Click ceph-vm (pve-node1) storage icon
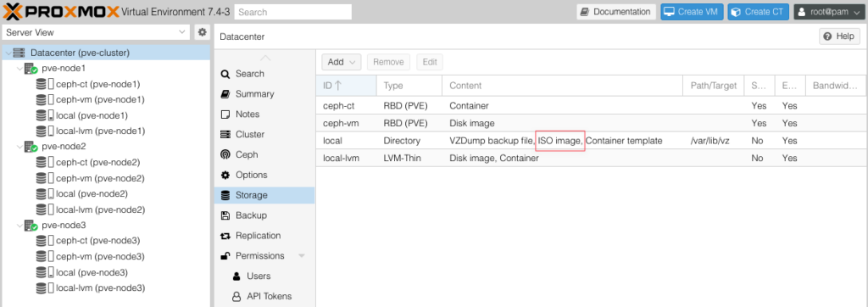 click(45, 100)
